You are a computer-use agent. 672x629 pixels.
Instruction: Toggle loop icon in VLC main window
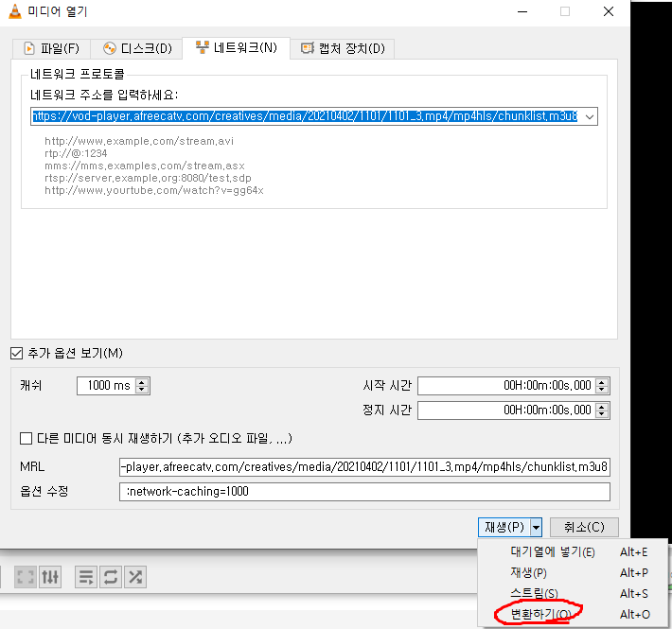click(111, 577)
